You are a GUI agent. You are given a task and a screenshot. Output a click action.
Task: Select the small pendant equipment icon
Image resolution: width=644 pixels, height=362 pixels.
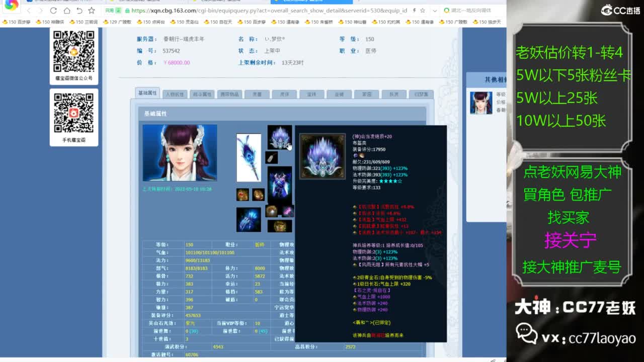pos(272,158)
